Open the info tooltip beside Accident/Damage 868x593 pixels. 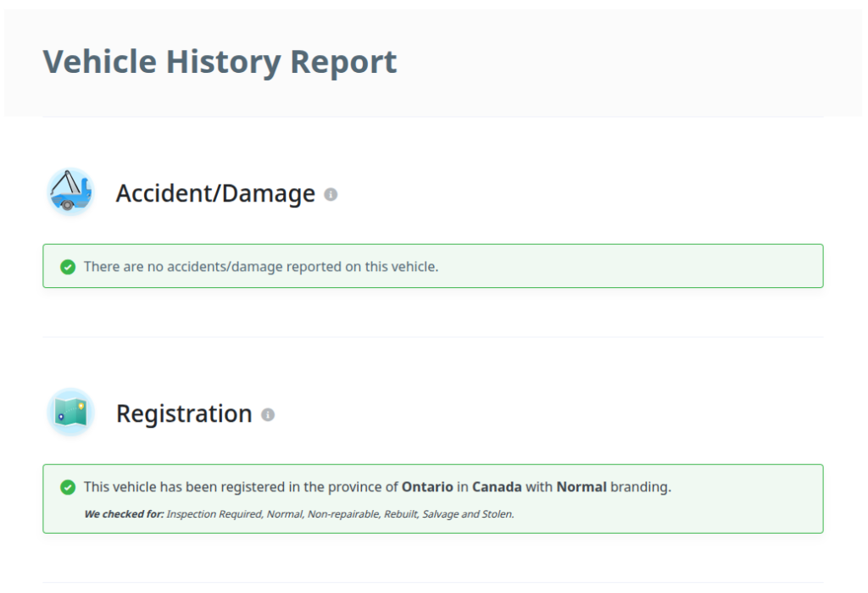click(x=331, y=194)
